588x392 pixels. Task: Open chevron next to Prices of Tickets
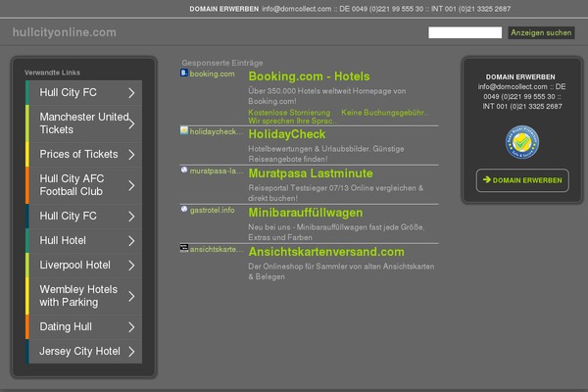pyautogui.click(x=131, y=155)
